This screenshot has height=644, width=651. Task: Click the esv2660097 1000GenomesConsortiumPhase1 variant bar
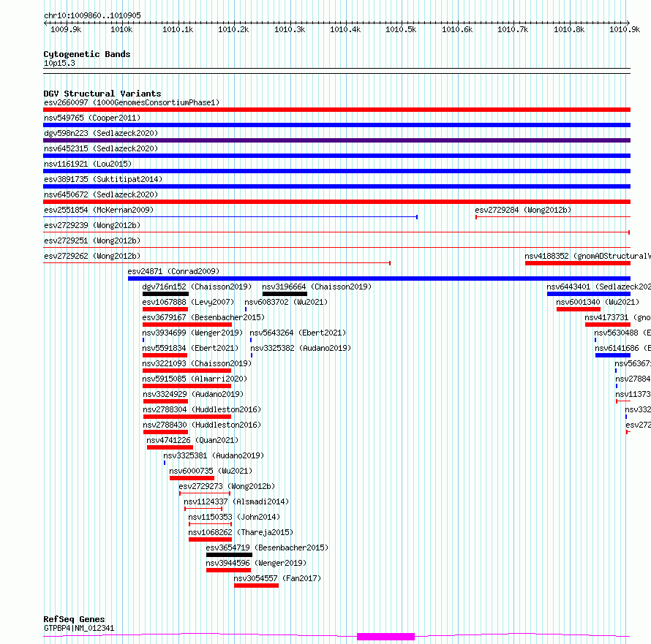coord(336,110)
